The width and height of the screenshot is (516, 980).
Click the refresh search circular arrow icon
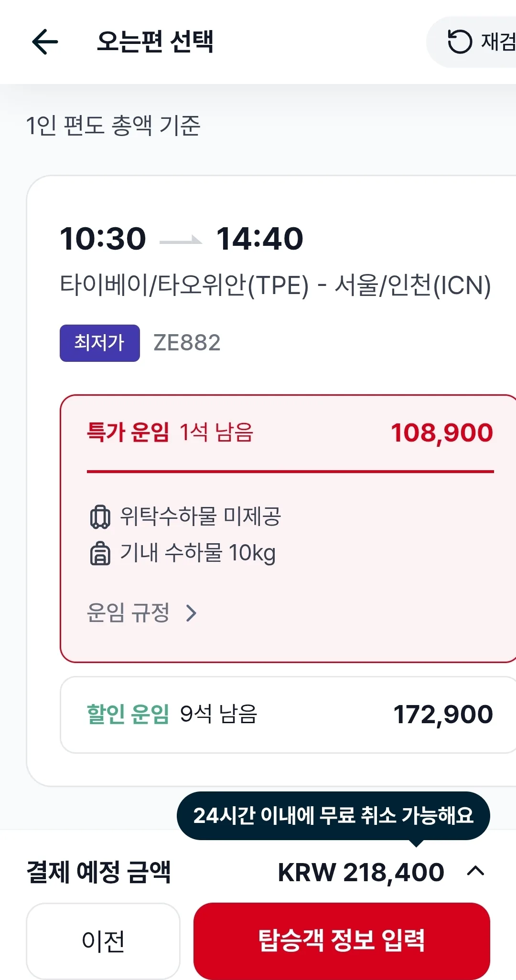tap(460, 42)
